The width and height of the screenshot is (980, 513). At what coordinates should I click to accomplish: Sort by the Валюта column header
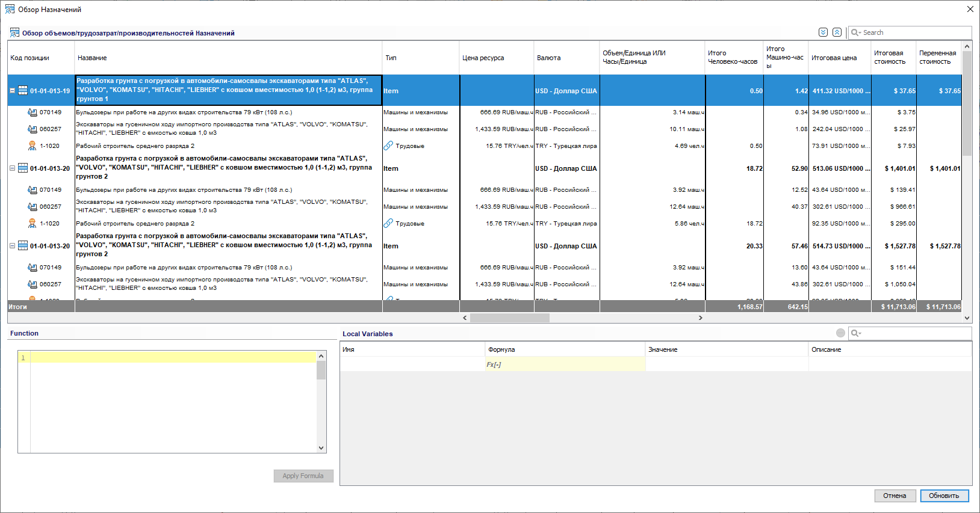coord(567,58)
